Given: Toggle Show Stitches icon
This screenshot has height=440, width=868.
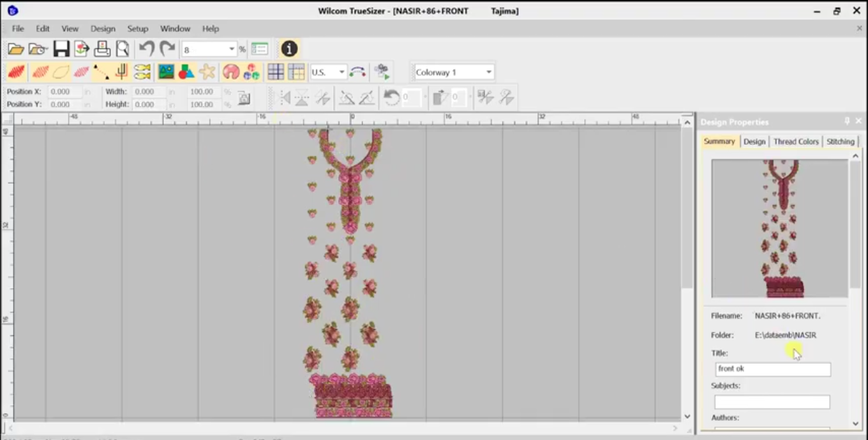Looking at the screenshot, I should (40, 72).
